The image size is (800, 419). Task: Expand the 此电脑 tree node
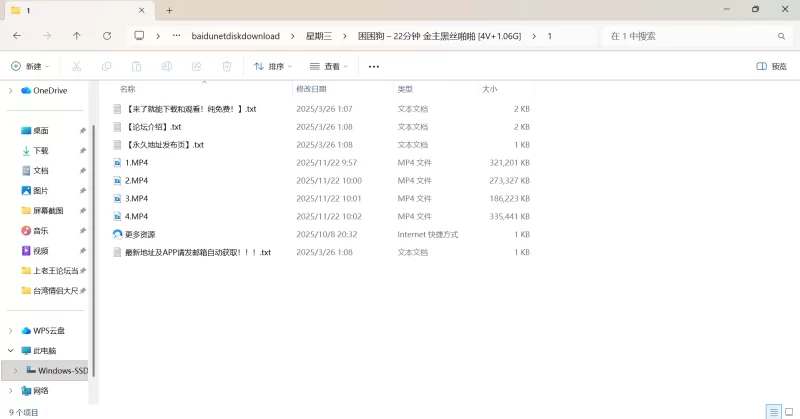[x=11, y=351]
